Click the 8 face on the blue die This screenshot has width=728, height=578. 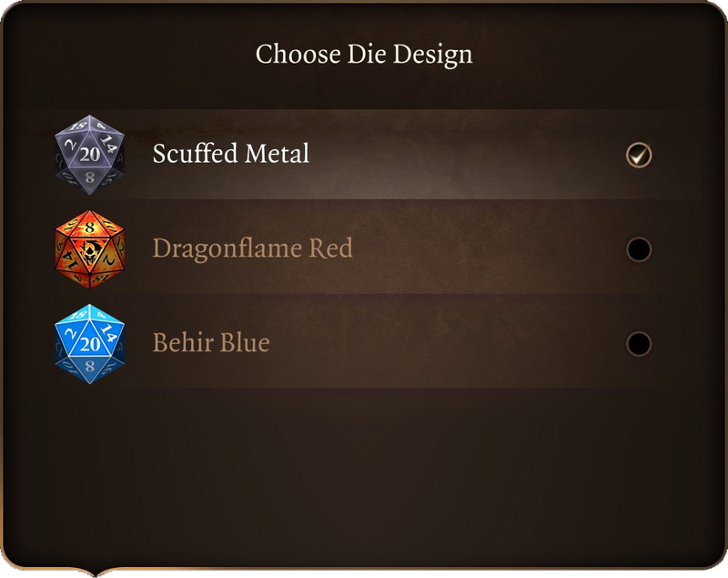tap(89, 367)
